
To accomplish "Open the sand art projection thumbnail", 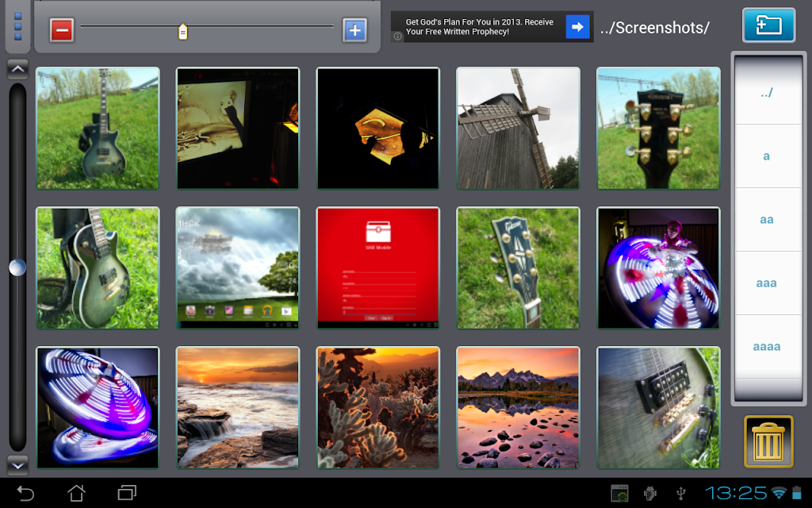I will pyautogui.click(x=238, y=128).
